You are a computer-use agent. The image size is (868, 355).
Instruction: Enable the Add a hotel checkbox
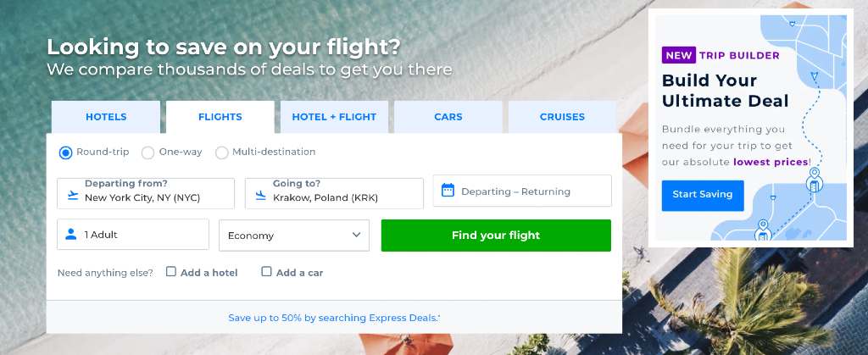pyautogui.click(x=171, y=272)
